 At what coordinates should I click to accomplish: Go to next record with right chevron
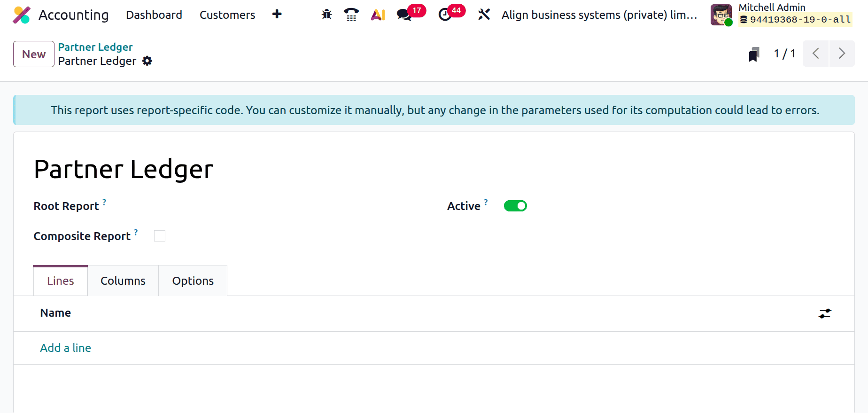pos(842,54)
